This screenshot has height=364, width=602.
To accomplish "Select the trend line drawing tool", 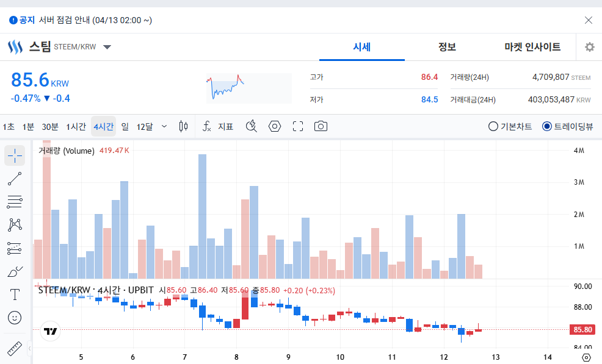I will pyautogui.click(x=15, y=179).
